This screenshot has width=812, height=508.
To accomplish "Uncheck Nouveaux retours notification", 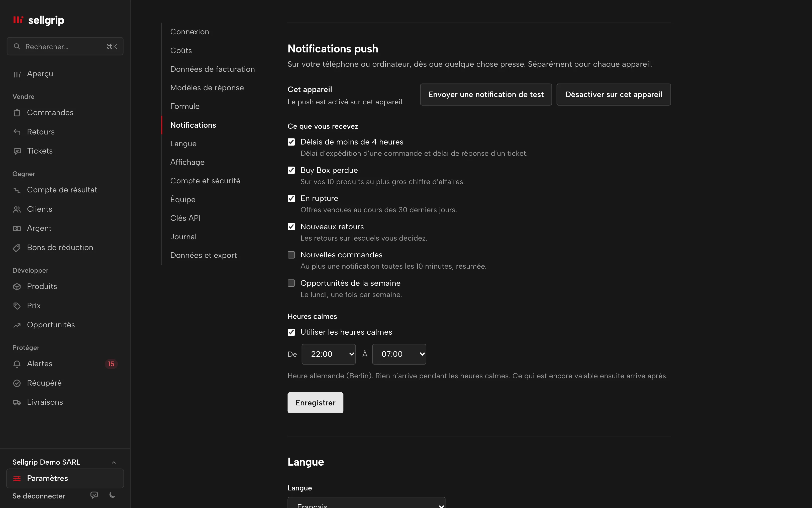I will point(291,227).
